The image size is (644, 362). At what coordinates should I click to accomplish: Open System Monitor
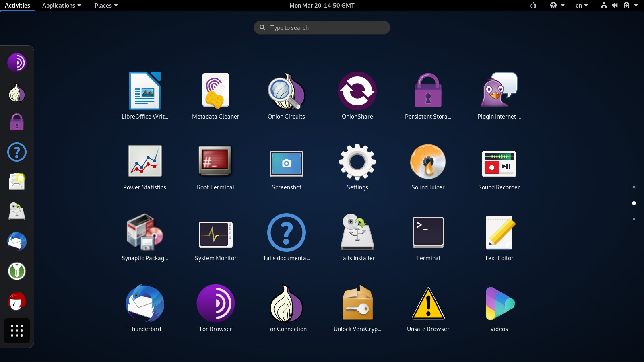click(216, 237)
